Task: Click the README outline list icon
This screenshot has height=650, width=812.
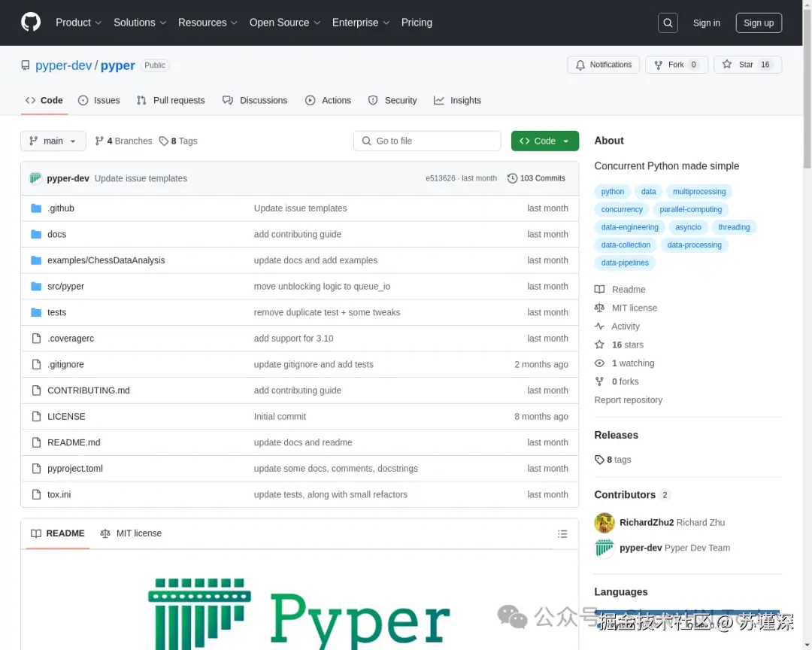Action: (562, 534)
